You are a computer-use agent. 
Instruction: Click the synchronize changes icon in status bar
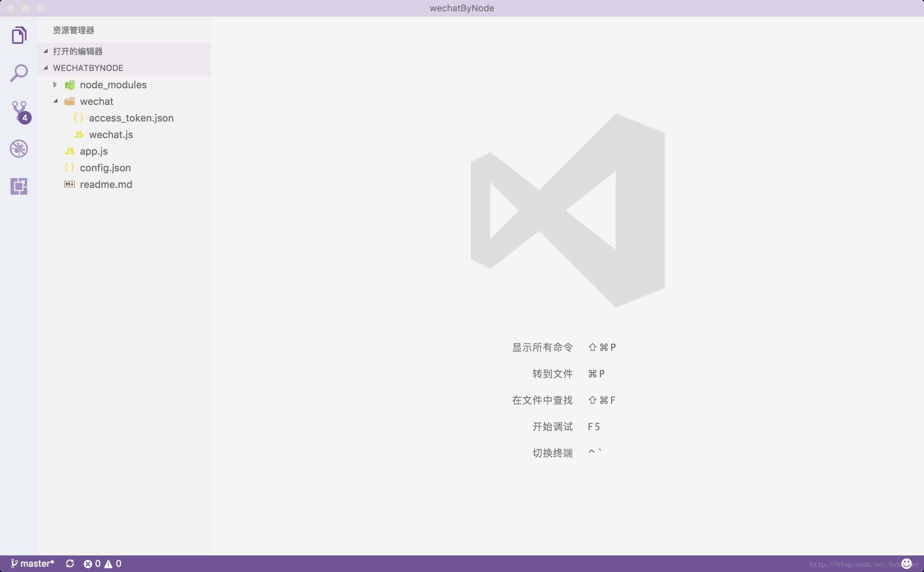point(70,564)
